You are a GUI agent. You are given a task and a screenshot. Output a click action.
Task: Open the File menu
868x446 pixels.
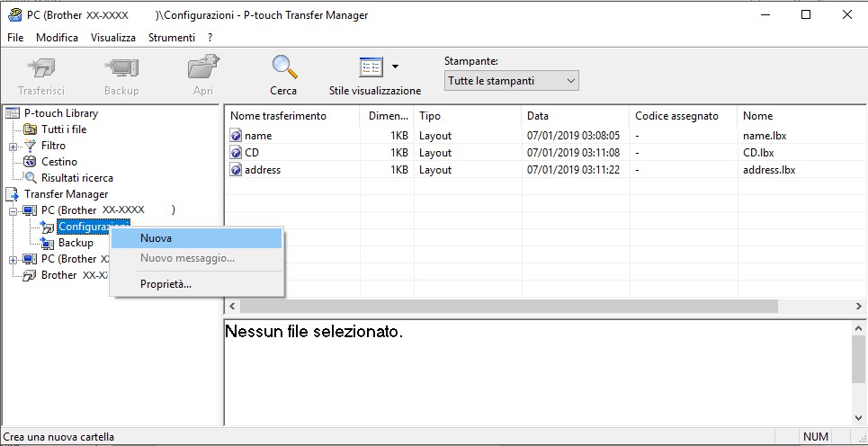coord(15,38)
